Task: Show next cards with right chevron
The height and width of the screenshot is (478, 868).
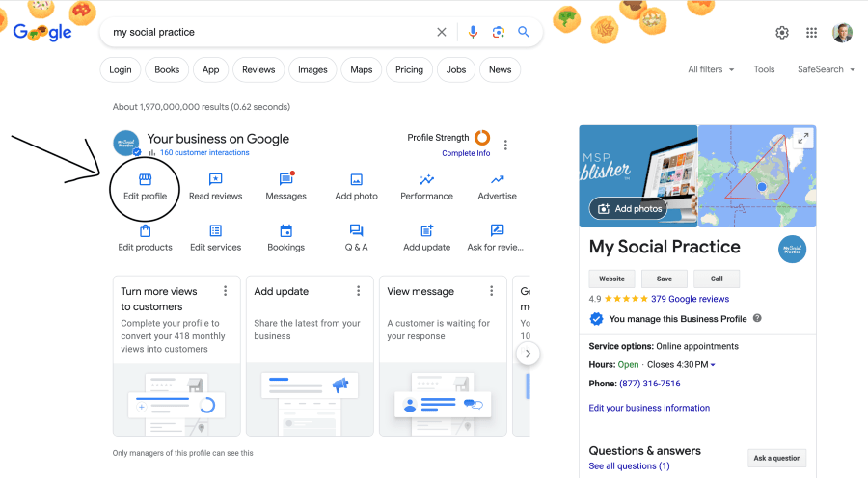Action: tap(529, 354)
